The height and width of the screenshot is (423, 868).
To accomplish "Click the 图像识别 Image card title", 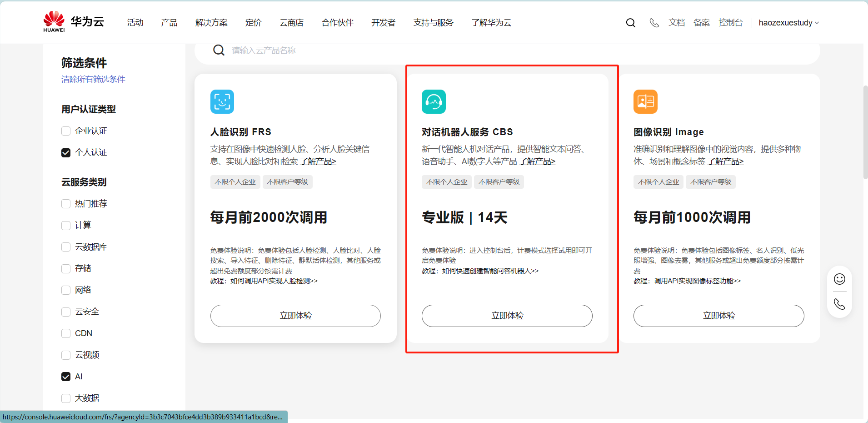I will pos(668,132).
